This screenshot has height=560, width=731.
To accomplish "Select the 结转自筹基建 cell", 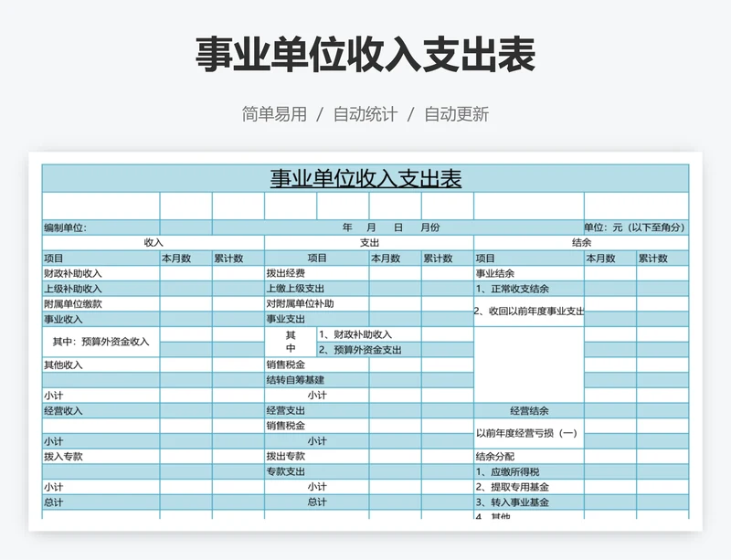I will click(317, 380).
